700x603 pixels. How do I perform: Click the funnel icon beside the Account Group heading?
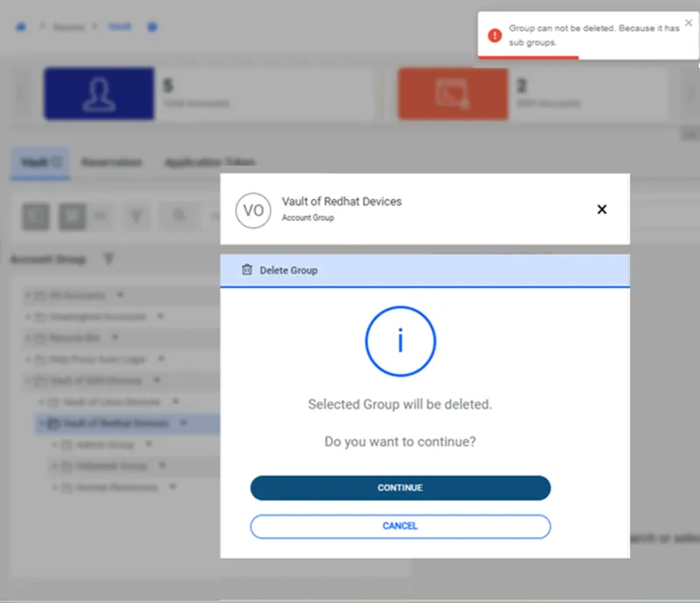109,259
